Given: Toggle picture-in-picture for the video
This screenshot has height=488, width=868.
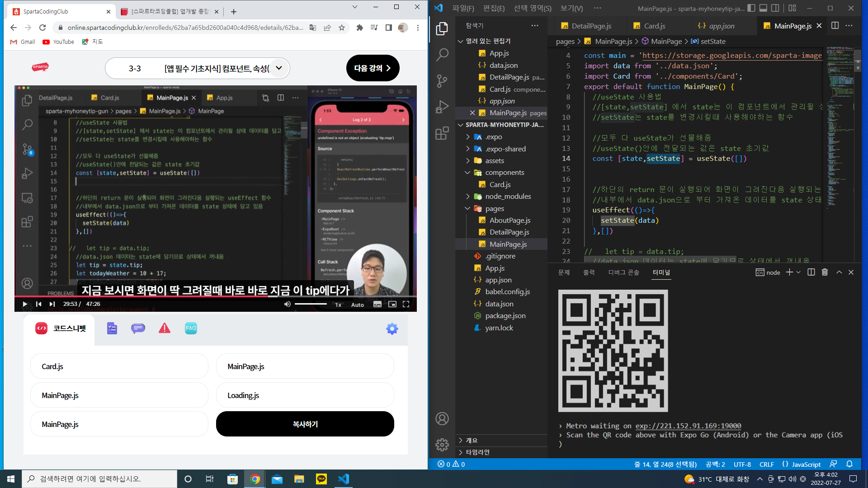Looking at the screenshot, I should tap(392, 304).
